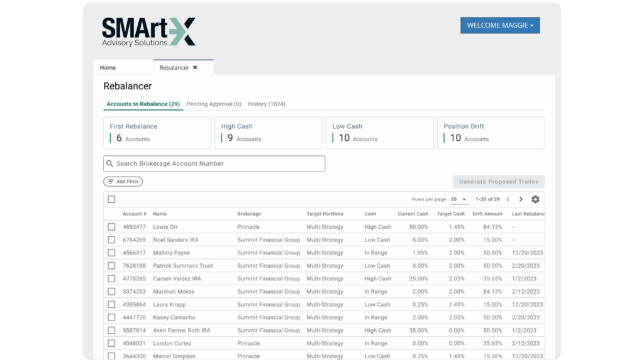Screen dimensions: 644x362
Task: Go to next page of accounts
Action: 521,199
